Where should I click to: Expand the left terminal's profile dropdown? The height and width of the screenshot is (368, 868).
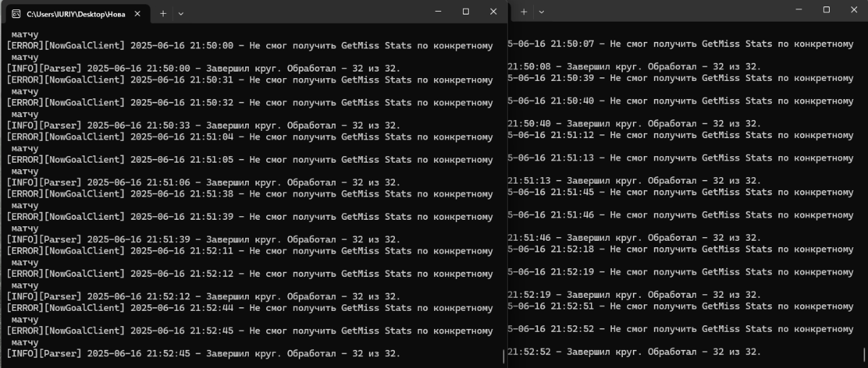click(181, 13)
